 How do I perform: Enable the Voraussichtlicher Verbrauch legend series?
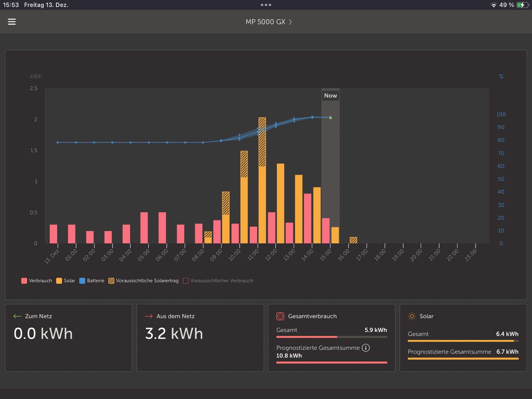(x=218, y=281)
